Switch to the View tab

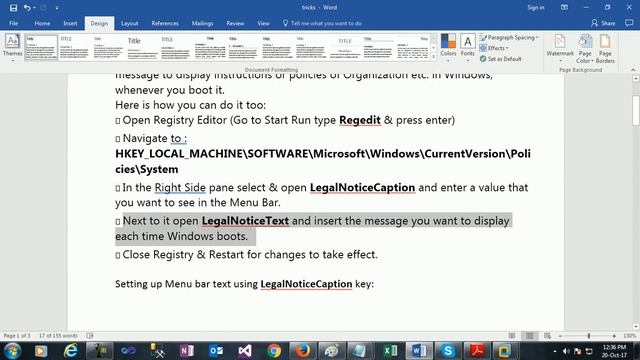click(x=263, y=23)
